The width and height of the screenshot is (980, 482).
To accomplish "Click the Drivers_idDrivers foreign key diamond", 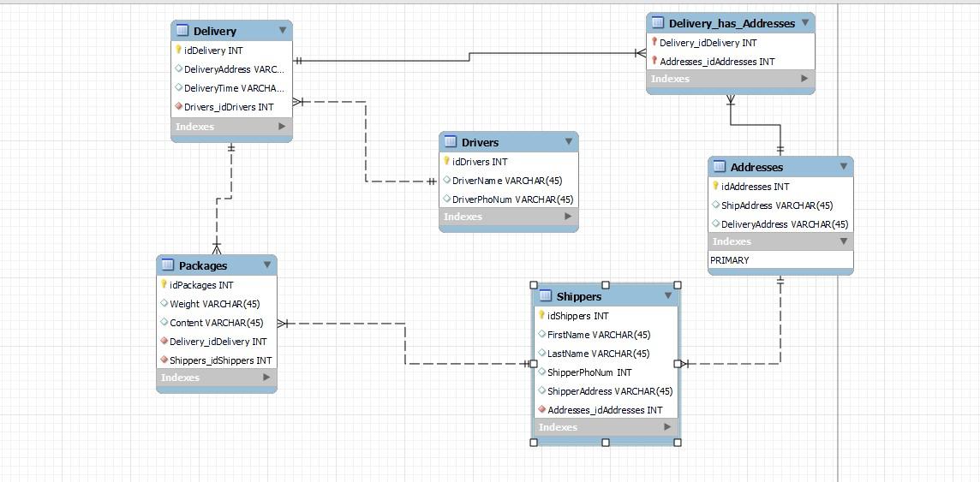I will point(179,107).
